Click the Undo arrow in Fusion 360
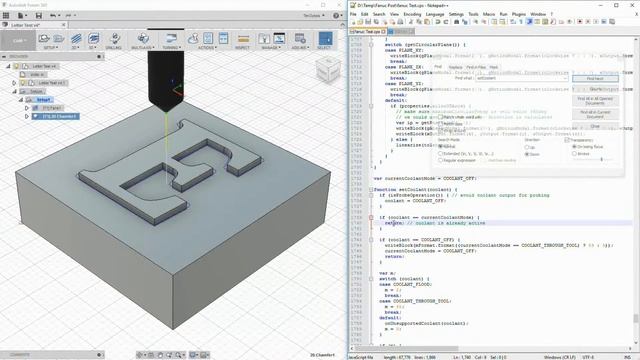This screenshot has width=640, height=360. coord(53,16)
